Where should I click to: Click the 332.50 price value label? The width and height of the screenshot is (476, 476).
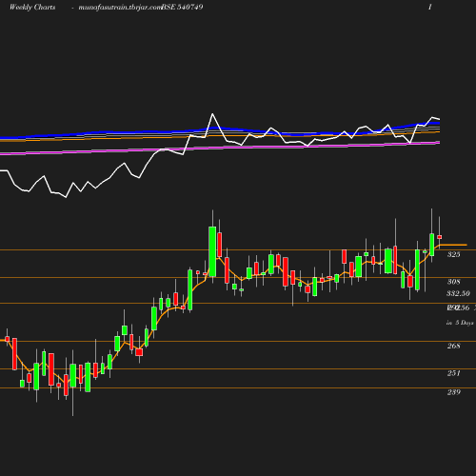tap(458, 293)
